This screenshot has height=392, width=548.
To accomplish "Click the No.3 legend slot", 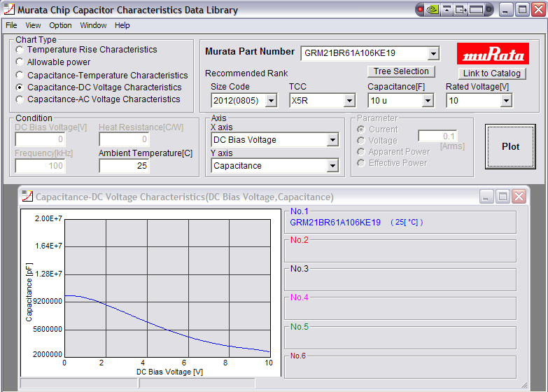I will pyautogui.click(x=400, y=280).
